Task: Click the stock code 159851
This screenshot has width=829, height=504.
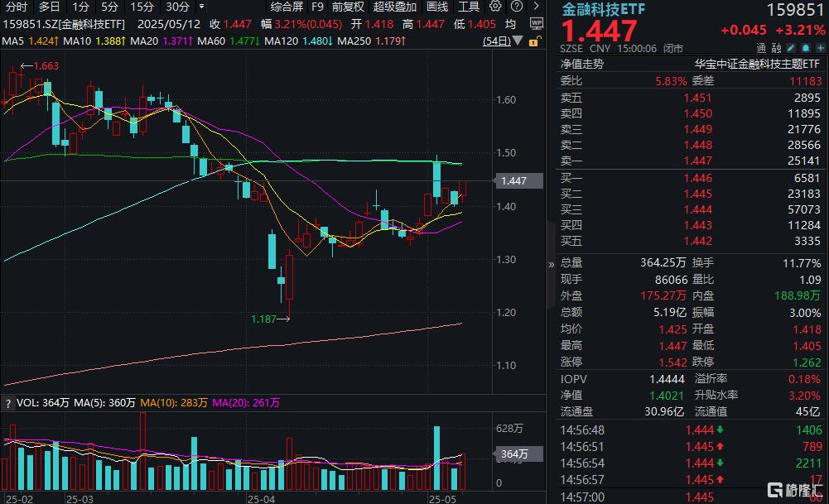Action: (795, 9)
